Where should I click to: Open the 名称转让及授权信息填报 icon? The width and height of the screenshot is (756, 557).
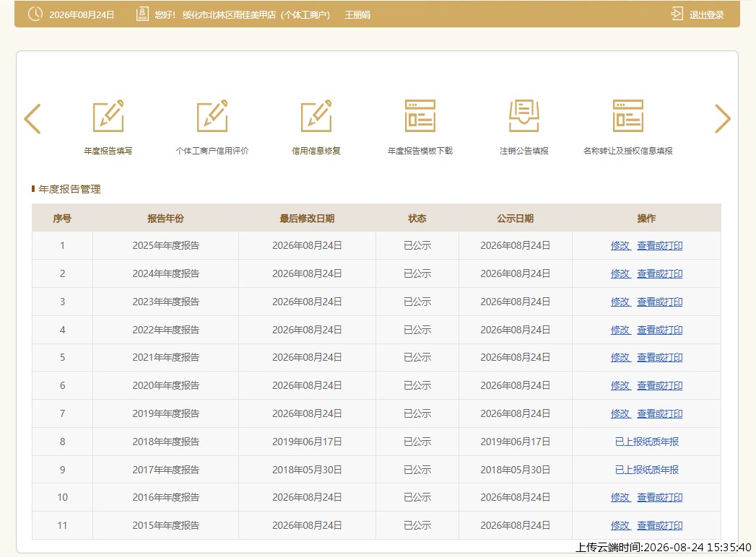(x=627, y=115)
